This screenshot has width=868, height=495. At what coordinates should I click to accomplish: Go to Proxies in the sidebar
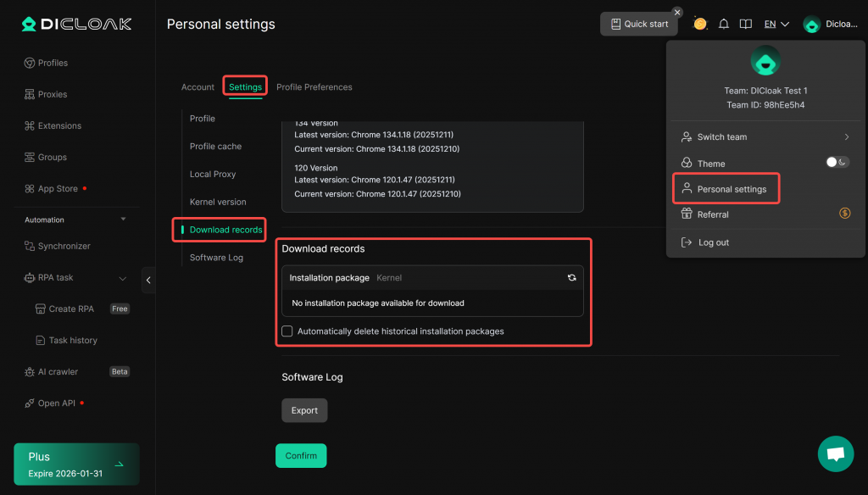click(x=52, y=94)
